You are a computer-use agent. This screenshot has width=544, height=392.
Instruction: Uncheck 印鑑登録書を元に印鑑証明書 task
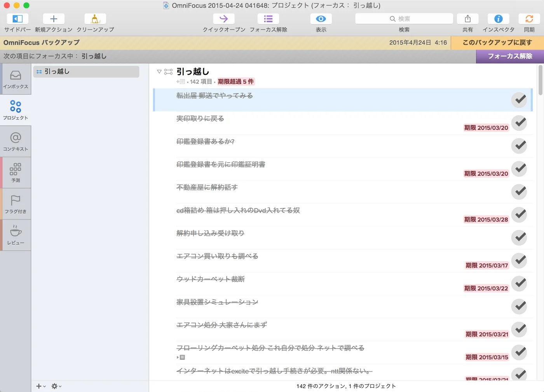click(x=519, y=168)
